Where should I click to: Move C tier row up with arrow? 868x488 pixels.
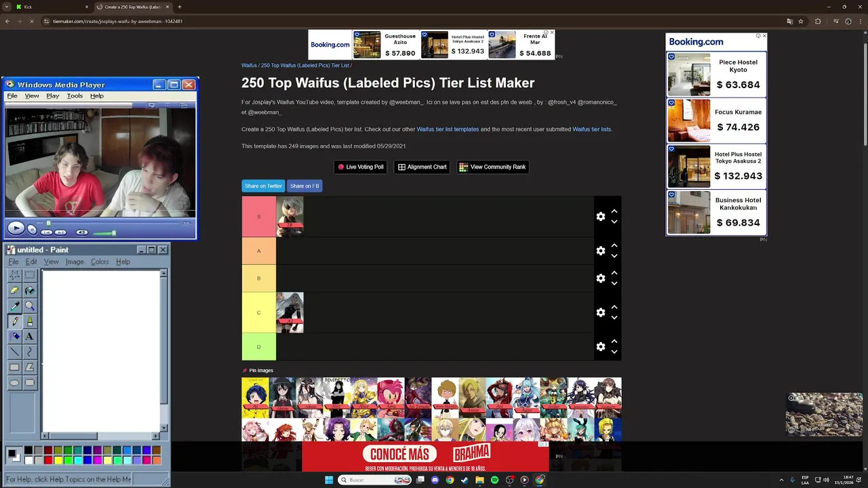click(x=614, y=307)
